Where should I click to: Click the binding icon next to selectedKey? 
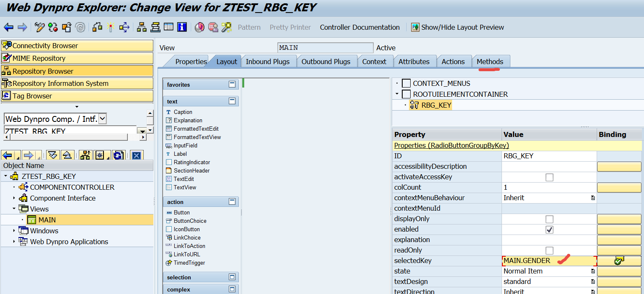(x=618, y=261)
